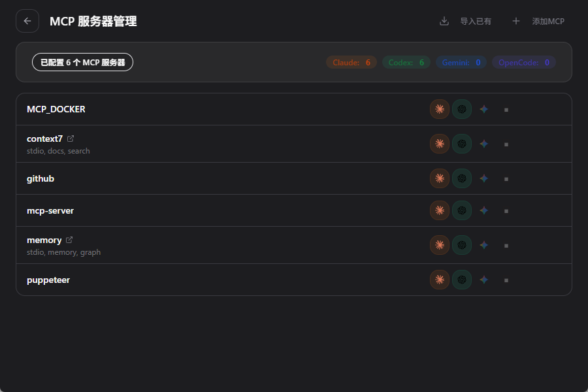Click the Codex: 6 count badge
This screenshot has width=588, height=392.
[406, 62]
